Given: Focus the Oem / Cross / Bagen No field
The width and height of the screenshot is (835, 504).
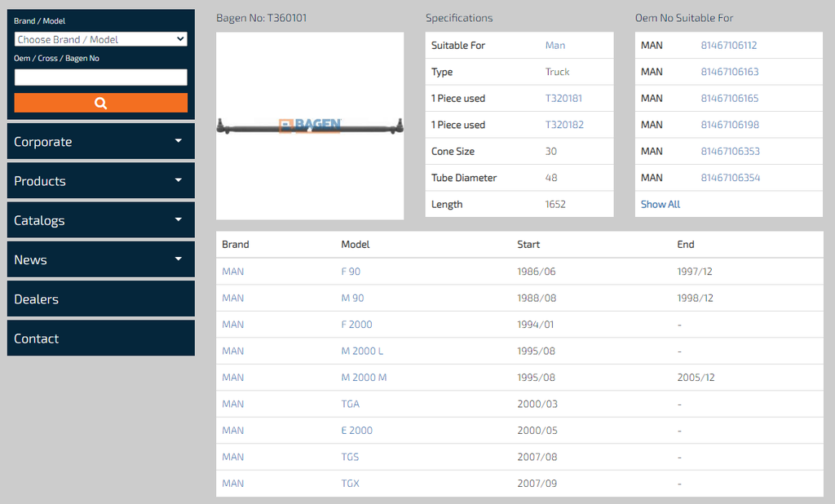Looking at the screenshot, I should click(x=100, y=77).
